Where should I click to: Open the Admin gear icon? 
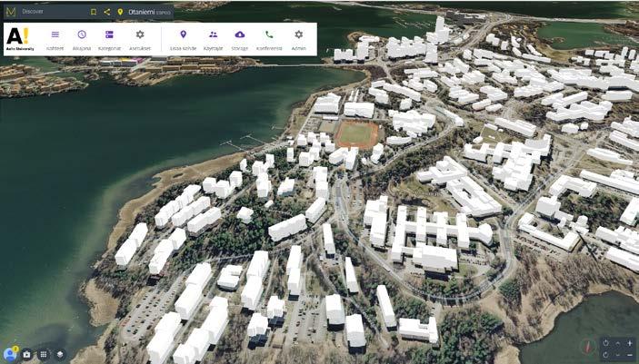pyautogui.click(x=299, y=34)
